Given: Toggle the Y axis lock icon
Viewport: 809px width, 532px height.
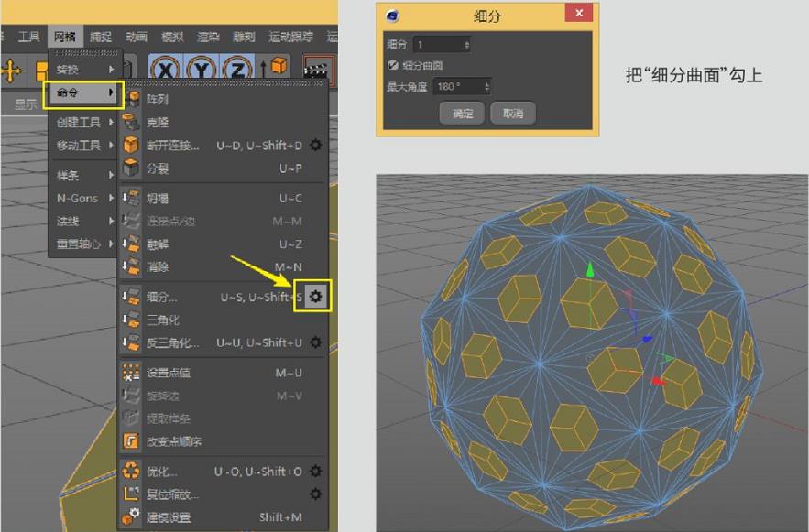Looking at the screenshot, I should pyautogui.click(x=202, y=70).
